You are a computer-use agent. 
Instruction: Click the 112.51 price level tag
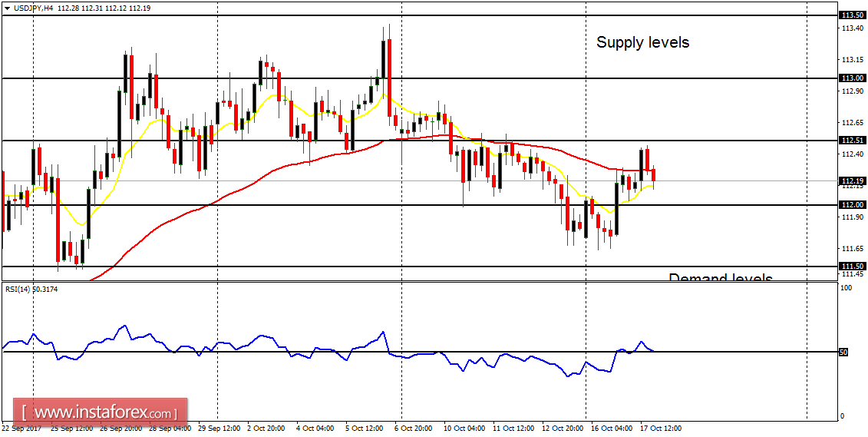pos(852,140)
